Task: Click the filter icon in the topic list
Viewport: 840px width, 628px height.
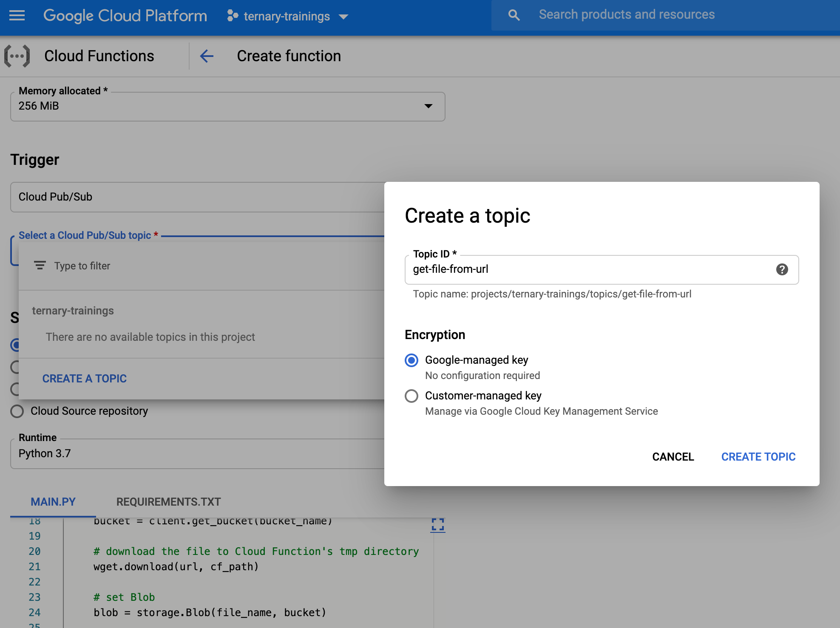Action: [x=40, y=266]
